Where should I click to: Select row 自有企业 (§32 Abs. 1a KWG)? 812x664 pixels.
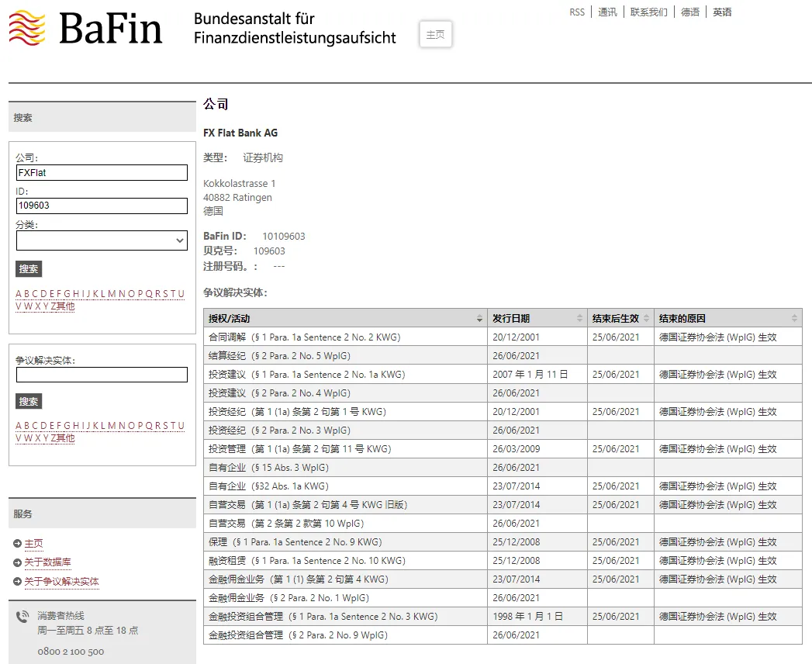click(x=503, y=486)
